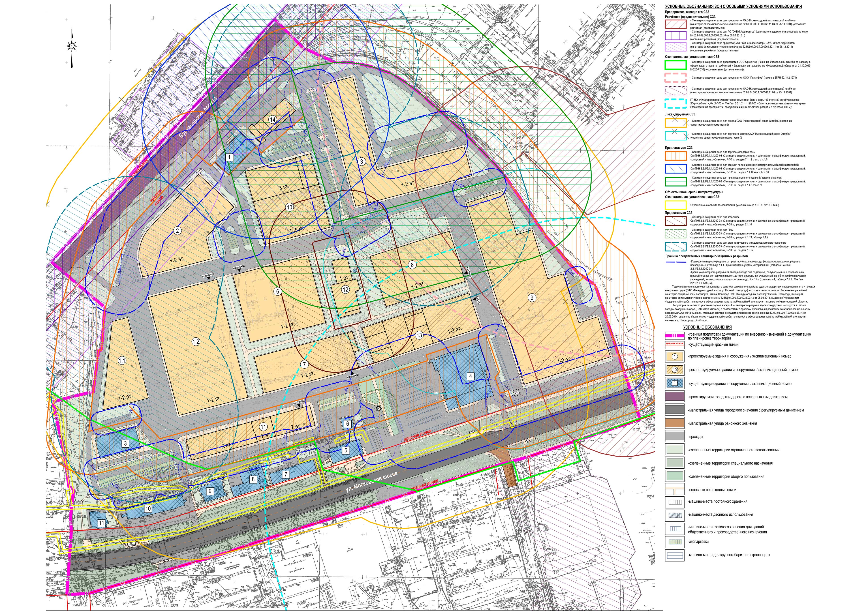Click circled marker 12 on the plan
868x611 pixels.
(x=345, y=289)
